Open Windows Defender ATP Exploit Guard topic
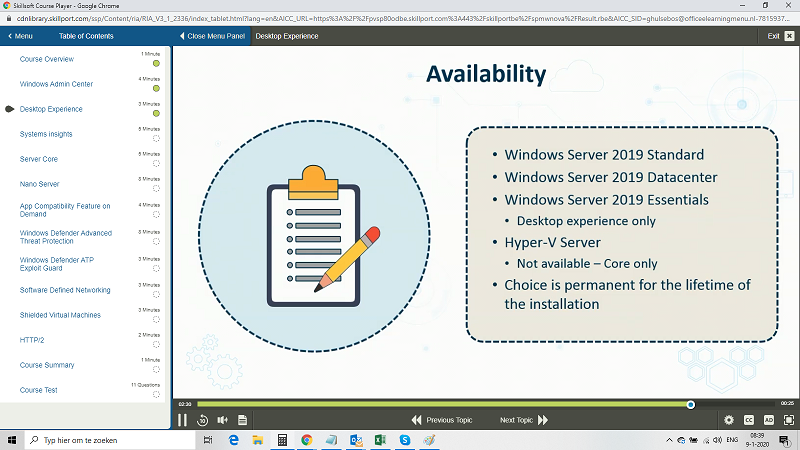Screen dimensions: 800x450 [57, 264]
